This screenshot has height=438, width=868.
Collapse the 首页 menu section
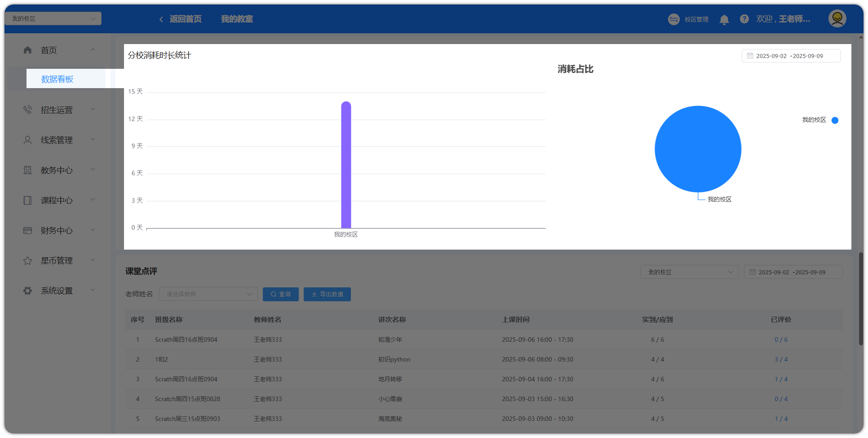point(93,49)
